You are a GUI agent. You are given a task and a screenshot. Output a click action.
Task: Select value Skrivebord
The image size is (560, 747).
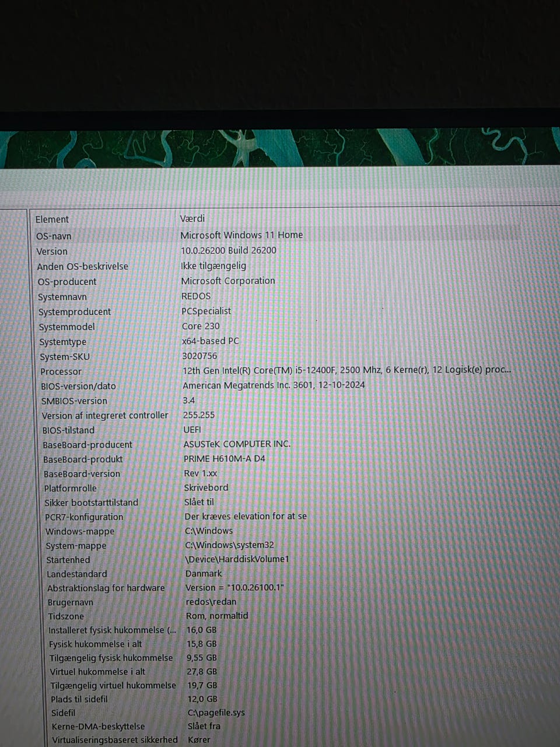tap(206, 487)
